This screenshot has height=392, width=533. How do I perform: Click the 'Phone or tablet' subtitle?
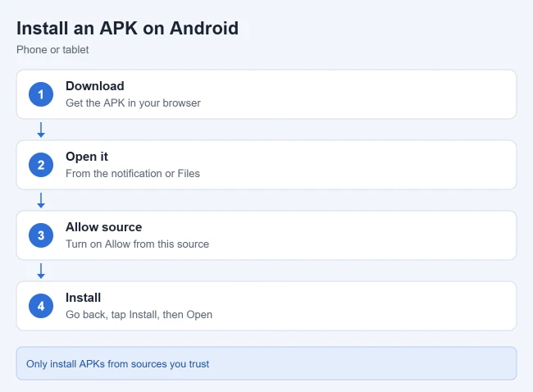click(x=52, y=50)
